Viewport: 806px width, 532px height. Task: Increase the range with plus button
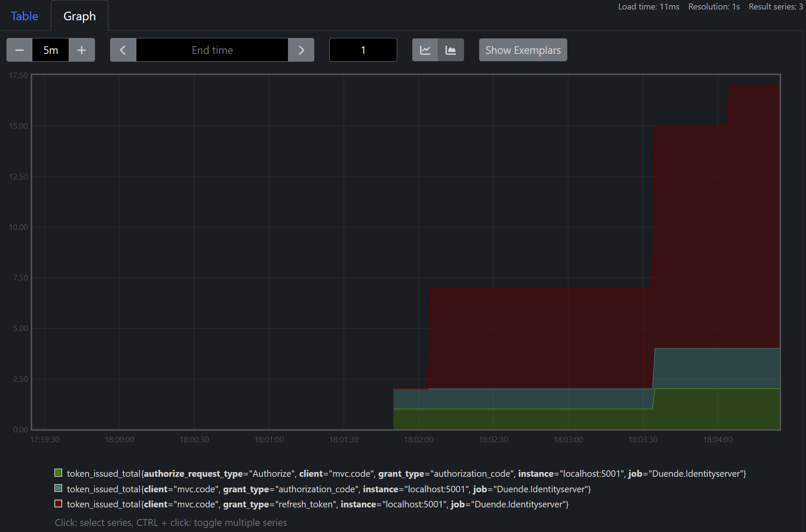point(82,50)
